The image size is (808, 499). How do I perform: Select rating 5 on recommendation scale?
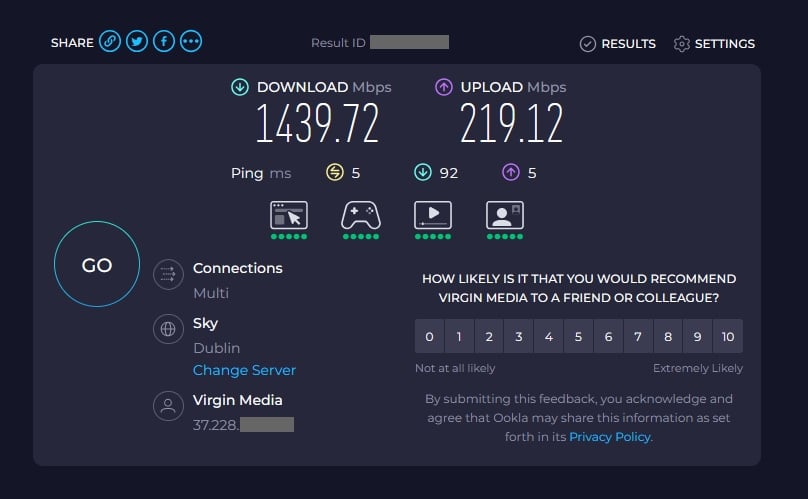click(x=578, y=336)
